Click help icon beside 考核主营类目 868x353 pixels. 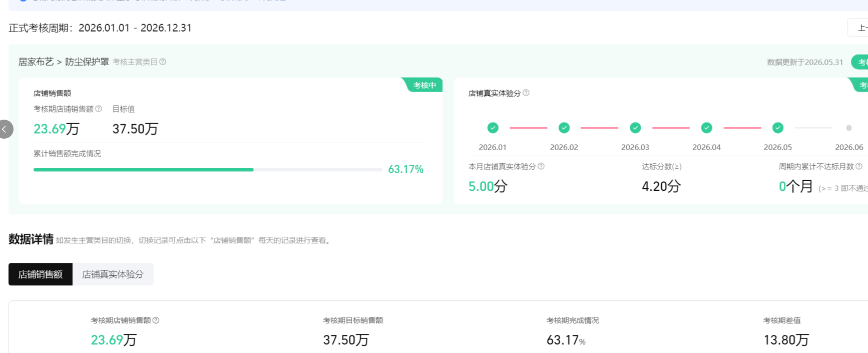163,62
